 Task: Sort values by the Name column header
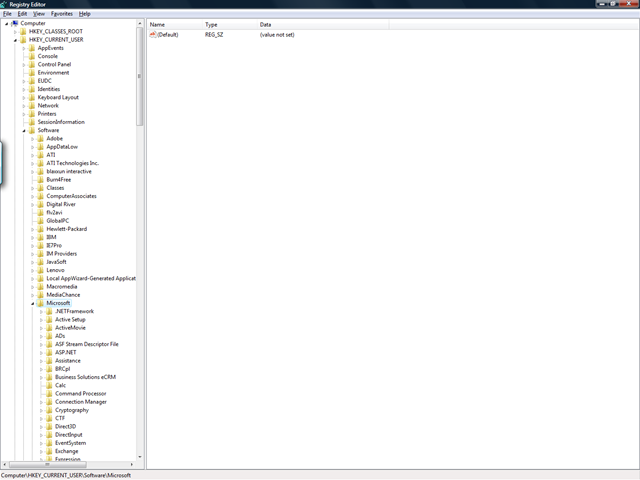175,24
